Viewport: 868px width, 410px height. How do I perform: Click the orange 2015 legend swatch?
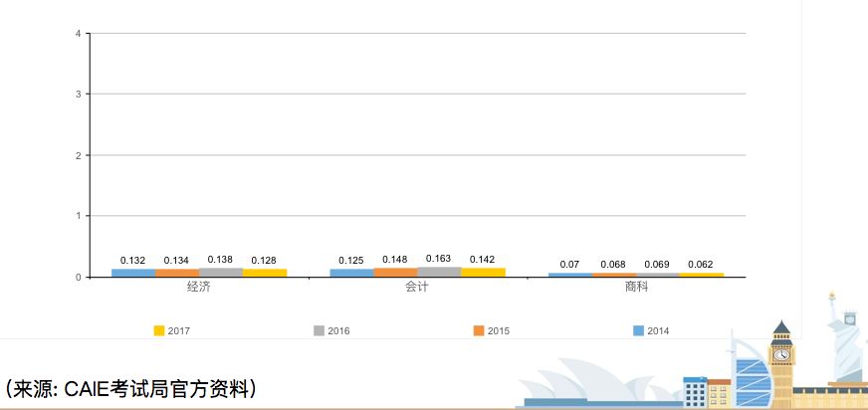(x=479, y=330)
